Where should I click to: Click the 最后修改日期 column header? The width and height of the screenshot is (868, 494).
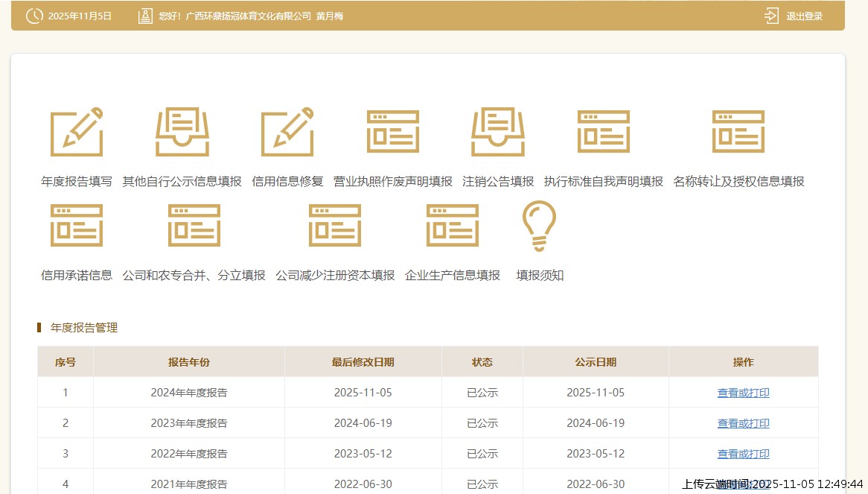click(363, 362)
